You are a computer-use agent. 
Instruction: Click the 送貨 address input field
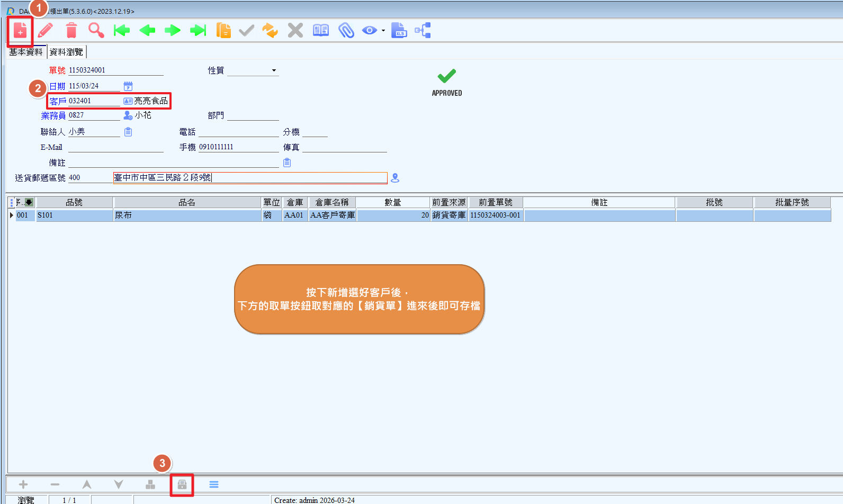click(249, 178)
